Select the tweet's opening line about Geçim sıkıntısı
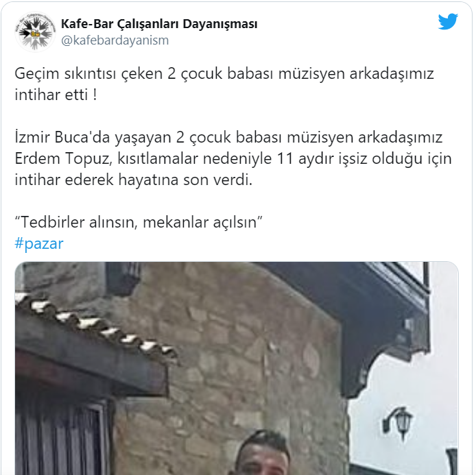Image resolution: width=476 pixels, height=475 pixels. click(224, 74)
